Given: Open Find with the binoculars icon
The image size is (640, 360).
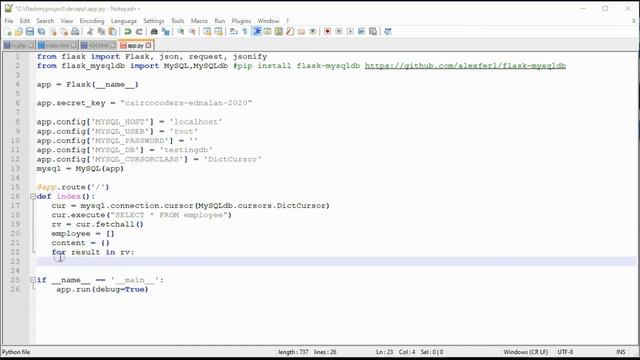Looking at the screenshot, I should coord(154,31).
